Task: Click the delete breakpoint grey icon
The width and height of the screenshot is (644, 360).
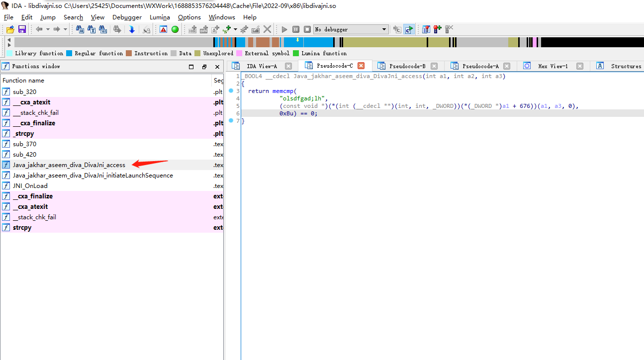Action: (449, 29)
